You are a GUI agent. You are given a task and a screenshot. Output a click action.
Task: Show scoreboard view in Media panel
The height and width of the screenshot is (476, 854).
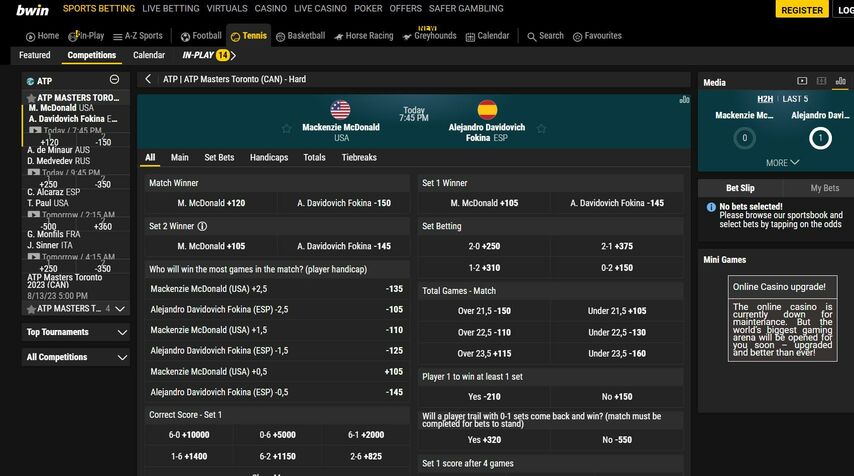click(x=821, y=81)
